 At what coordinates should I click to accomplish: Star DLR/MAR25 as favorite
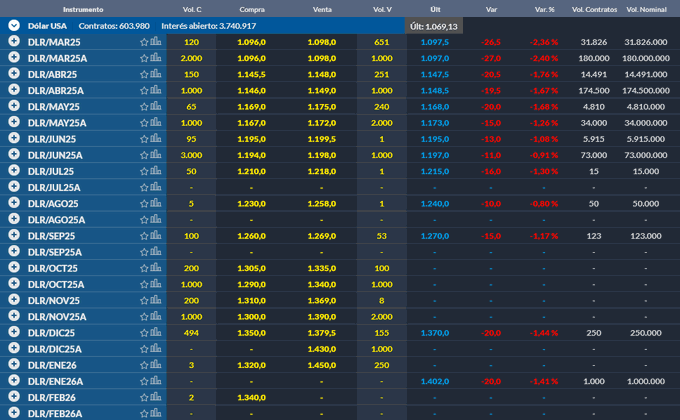(144, 42)
